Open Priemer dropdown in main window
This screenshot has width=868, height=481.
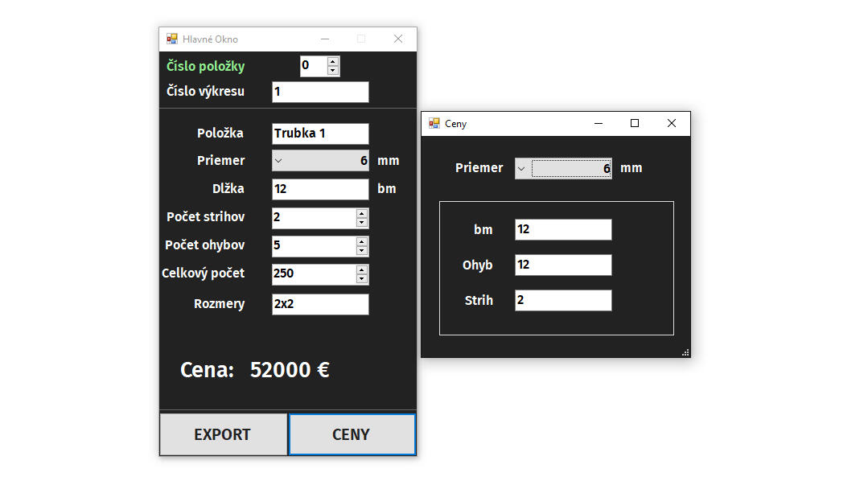(278, 161)
